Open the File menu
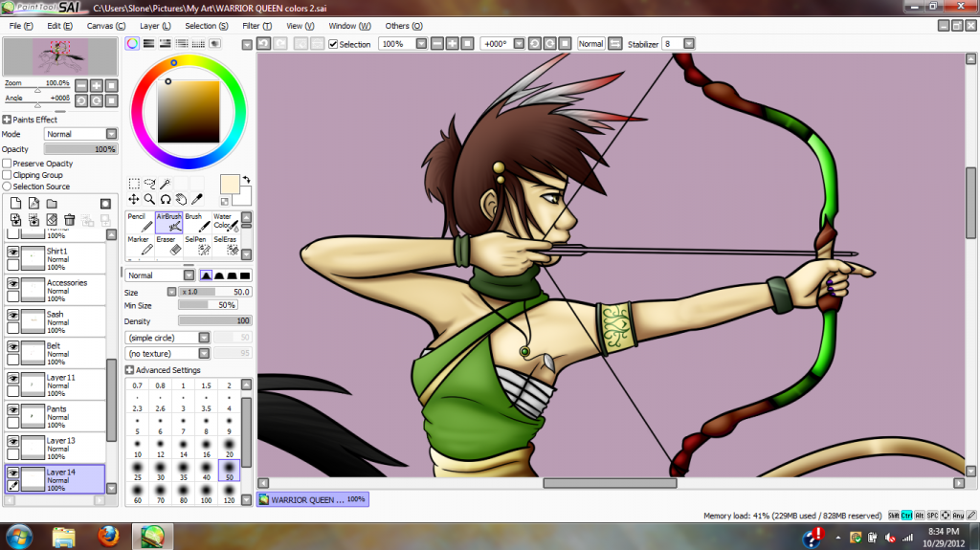 point(21,26)
